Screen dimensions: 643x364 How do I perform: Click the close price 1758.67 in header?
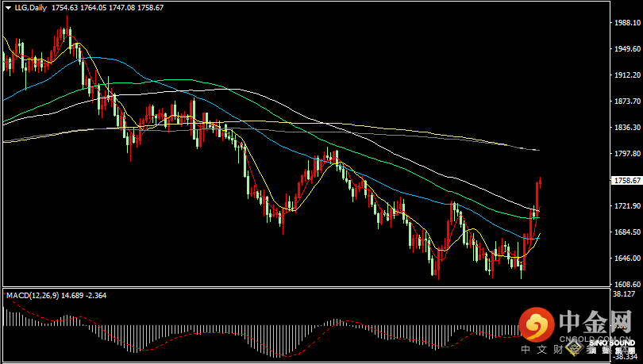[x=150, y=8]
